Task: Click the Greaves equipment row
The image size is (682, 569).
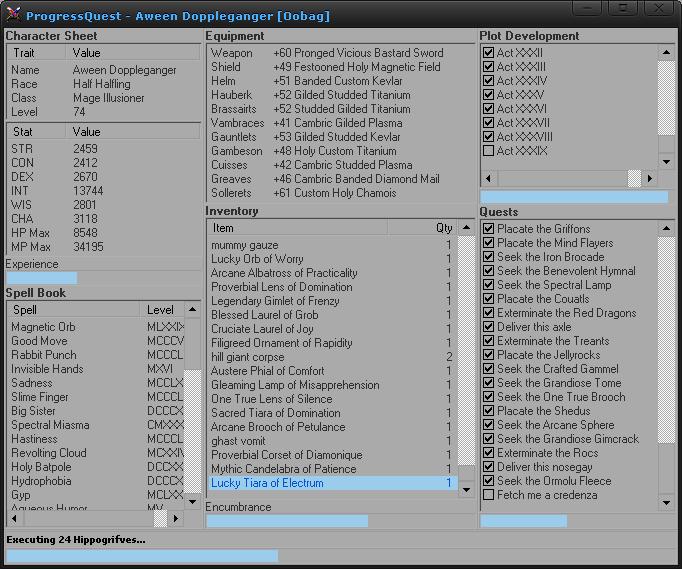Action: (x=341, y=179)
